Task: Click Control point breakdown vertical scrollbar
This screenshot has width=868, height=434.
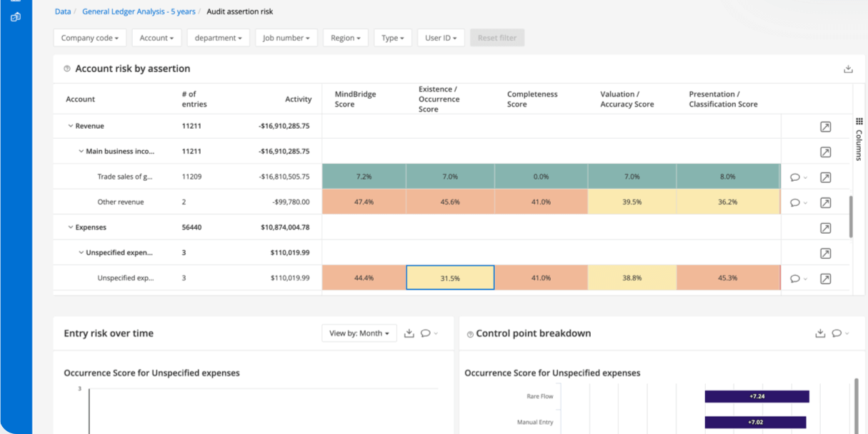Action: [x=857, y=405]
